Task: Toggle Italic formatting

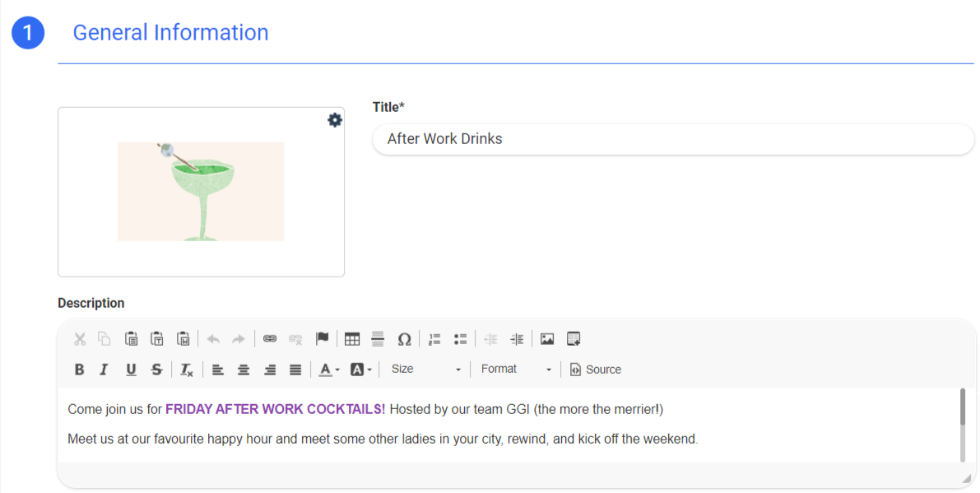Action: tap(105, 370)
